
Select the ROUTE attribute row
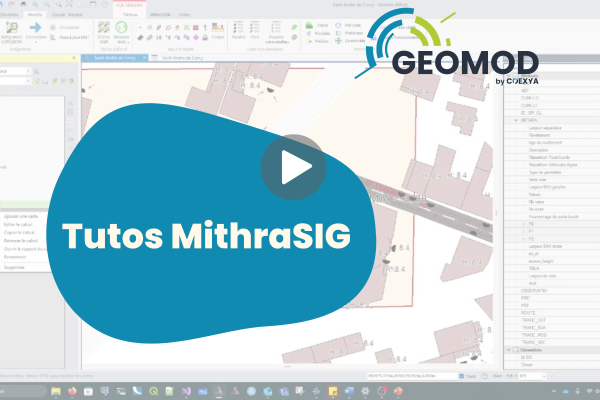(552, 313)
